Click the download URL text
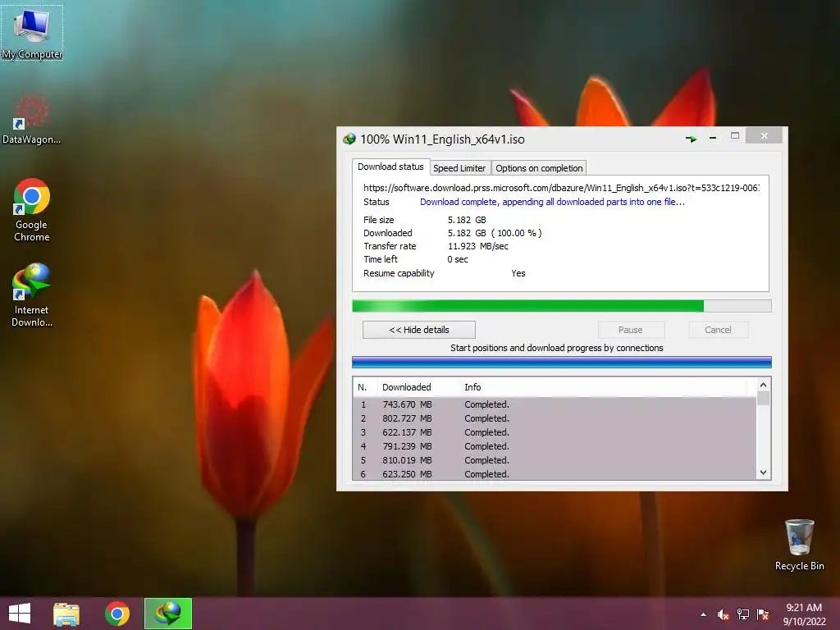840x630 pixels. [x=561, y=188]
